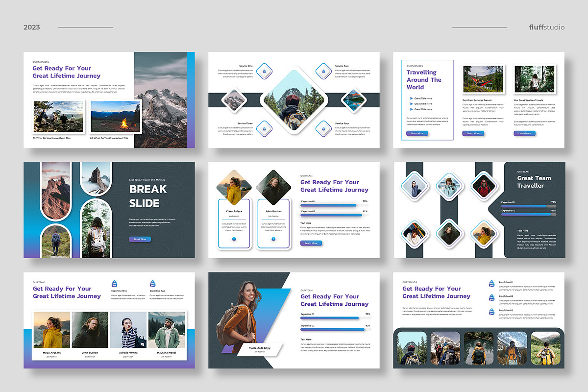Click the backpack icon above Expertise One
This screenshot has height=392, width=588.
tap(114, 283)
